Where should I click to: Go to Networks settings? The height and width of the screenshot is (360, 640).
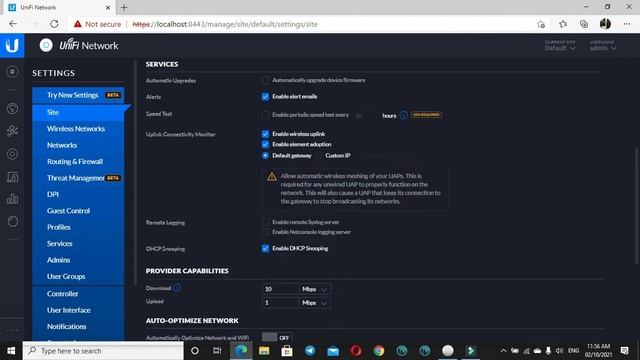(78, 145)
